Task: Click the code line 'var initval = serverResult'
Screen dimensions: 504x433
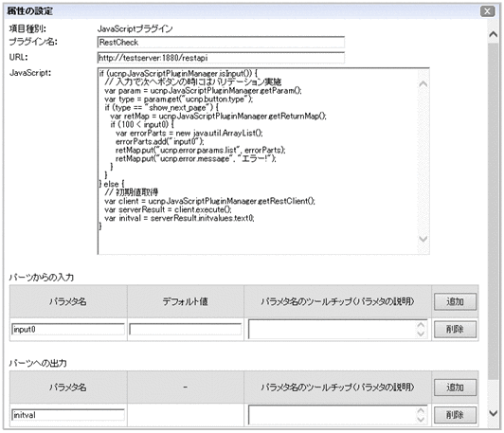Action: click(x=179, y=218)
